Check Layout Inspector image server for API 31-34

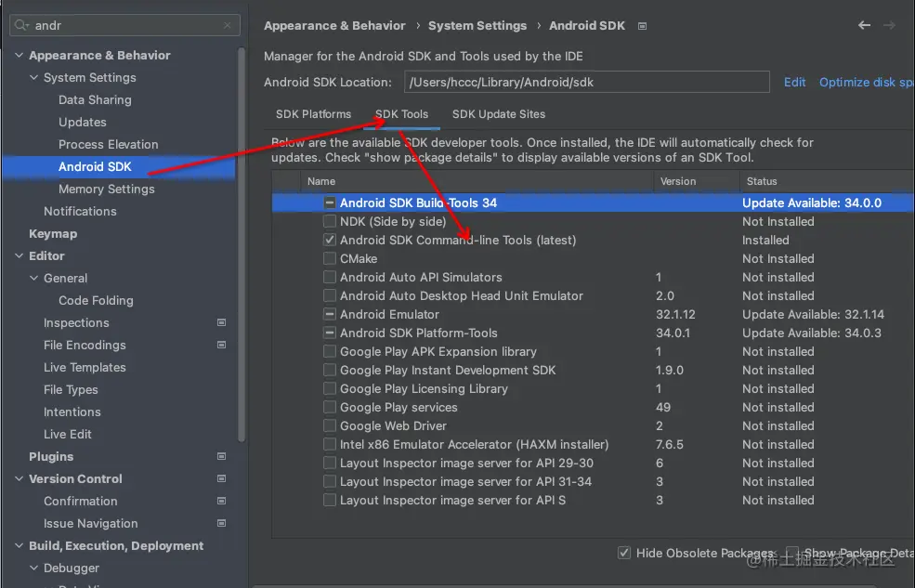pos(330,482)
